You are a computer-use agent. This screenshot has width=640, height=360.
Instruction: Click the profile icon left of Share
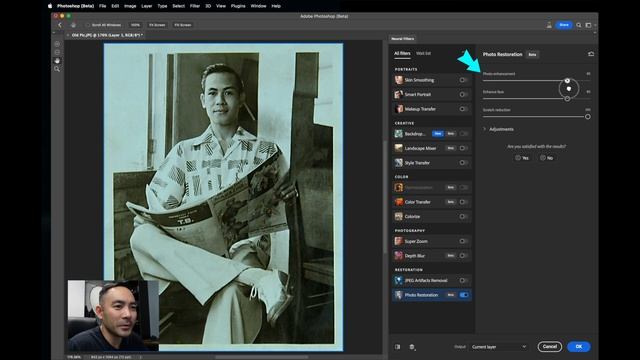pos(549,25)
